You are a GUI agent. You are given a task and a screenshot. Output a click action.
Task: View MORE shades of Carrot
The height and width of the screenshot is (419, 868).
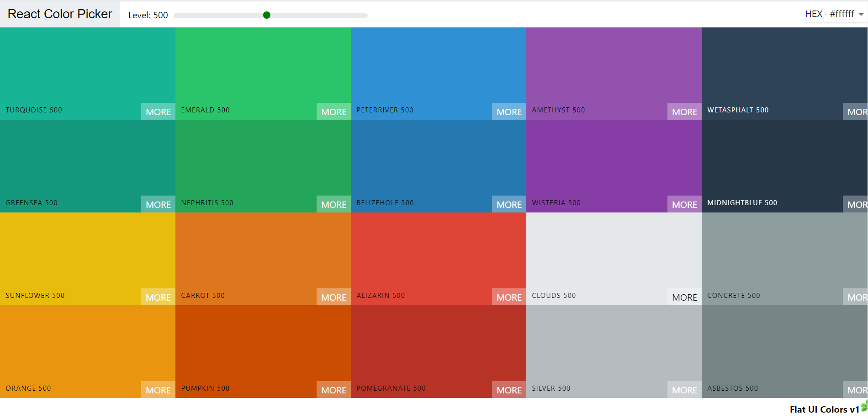[x=333, y=297]
